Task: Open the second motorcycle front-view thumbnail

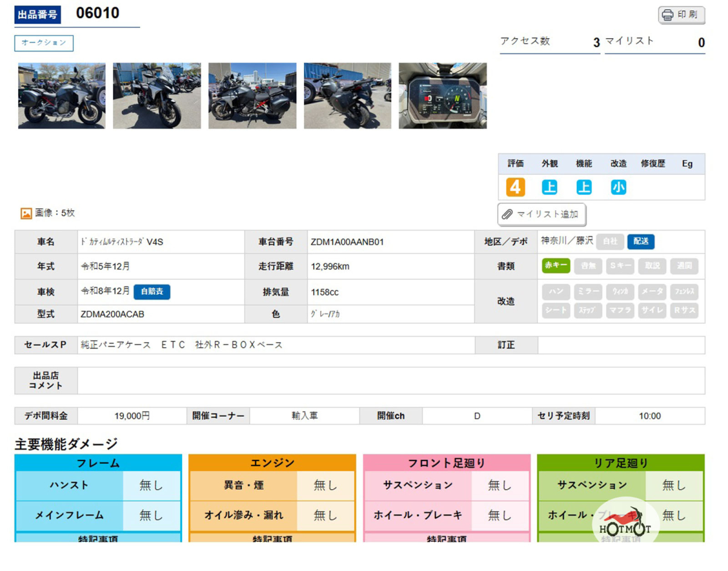Action: point(157,96)
